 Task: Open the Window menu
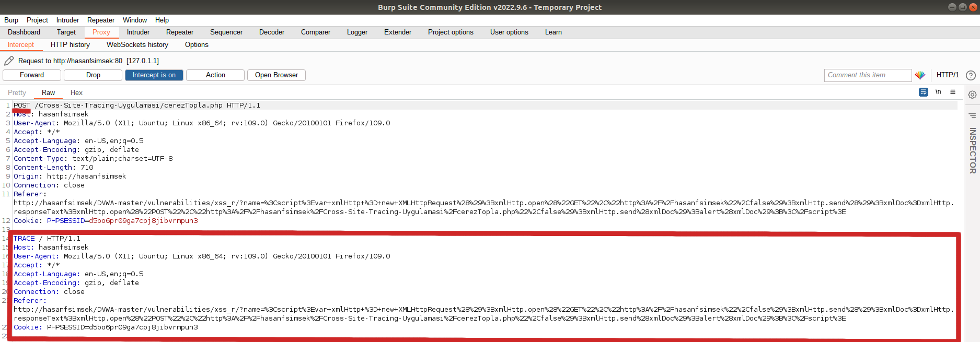[135, 20]
